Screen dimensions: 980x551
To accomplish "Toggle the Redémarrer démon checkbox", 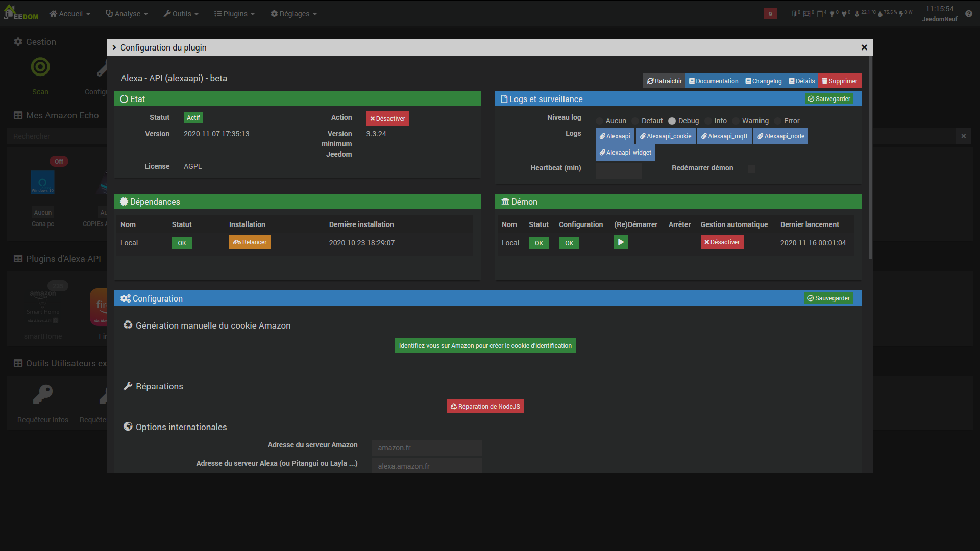I will pyautogui.click(x=751, y=169).
